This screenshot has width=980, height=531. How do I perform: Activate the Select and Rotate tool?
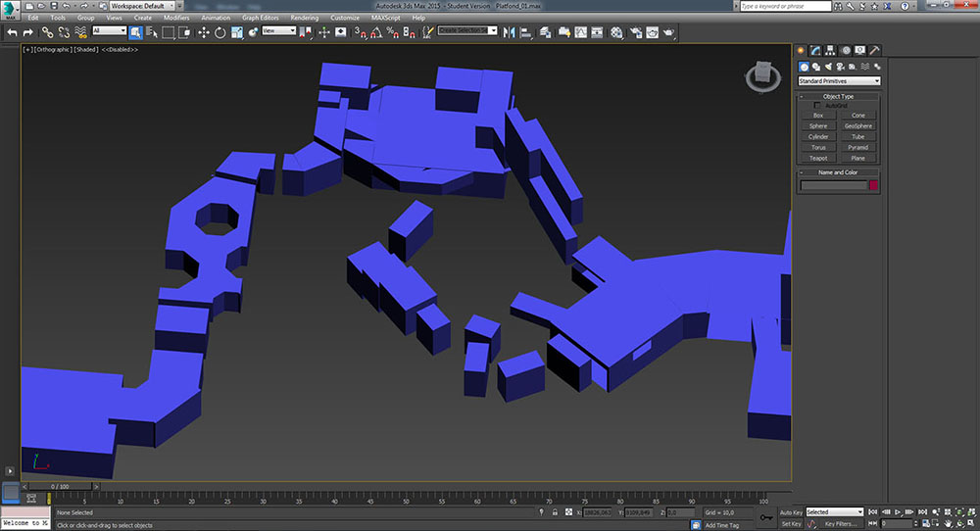pos(220,32)
